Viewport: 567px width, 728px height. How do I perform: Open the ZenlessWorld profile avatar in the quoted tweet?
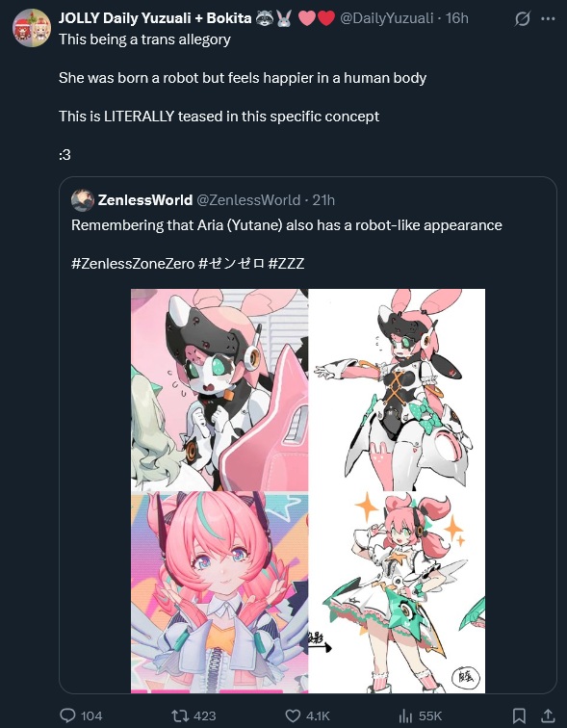[83, 200]
